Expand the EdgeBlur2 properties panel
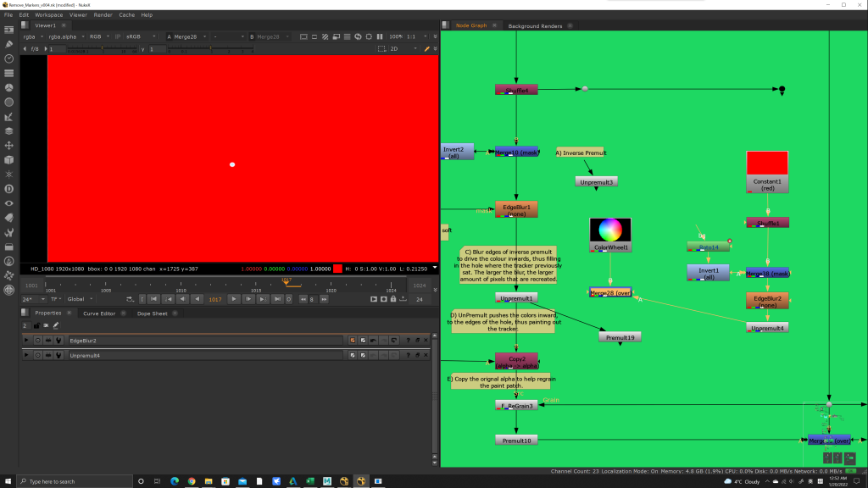Screen dimensions: 868x488 tap(27, 340)
